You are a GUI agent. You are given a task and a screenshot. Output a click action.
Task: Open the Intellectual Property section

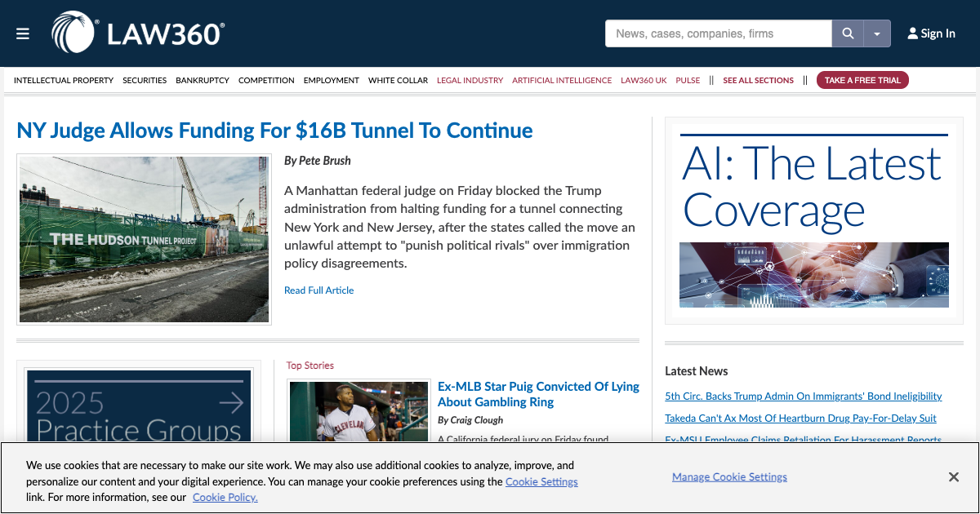[x=64, y=80]
